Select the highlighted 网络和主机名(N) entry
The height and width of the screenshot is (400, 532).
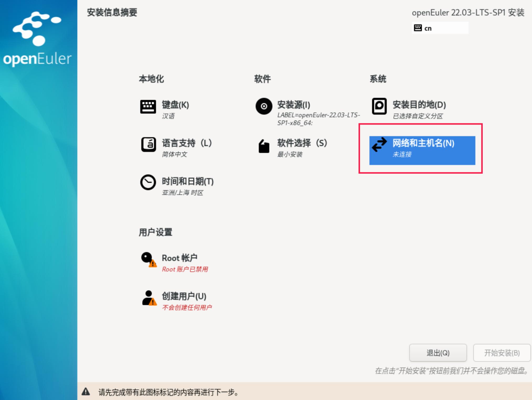422,150
